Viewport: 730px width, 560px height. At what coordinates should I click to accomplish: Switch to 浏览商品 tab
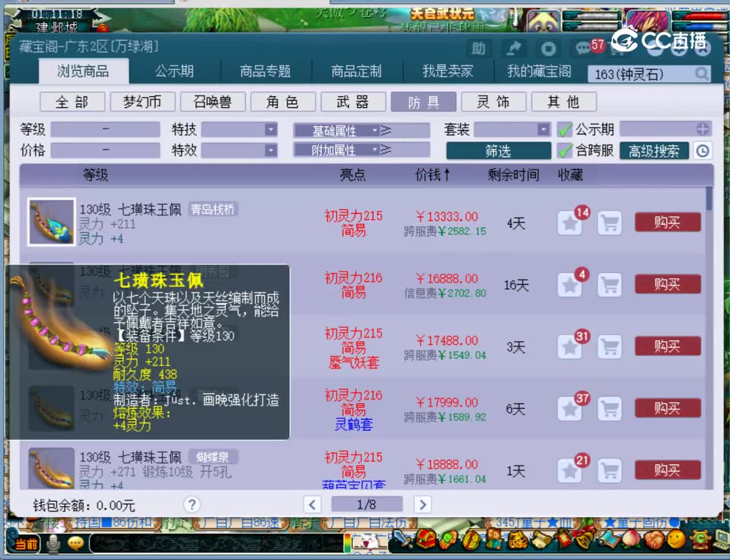click(x=83, y=71)
